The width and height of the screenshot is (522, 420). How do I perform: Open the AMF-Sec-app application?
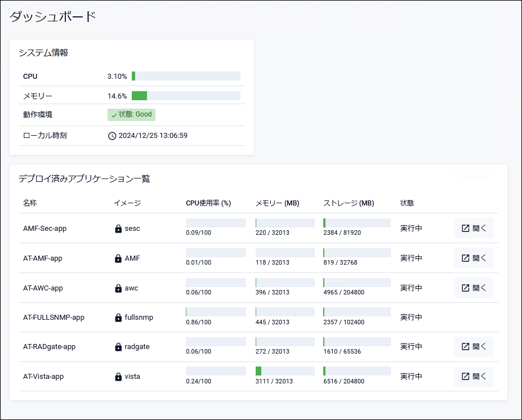474,229
